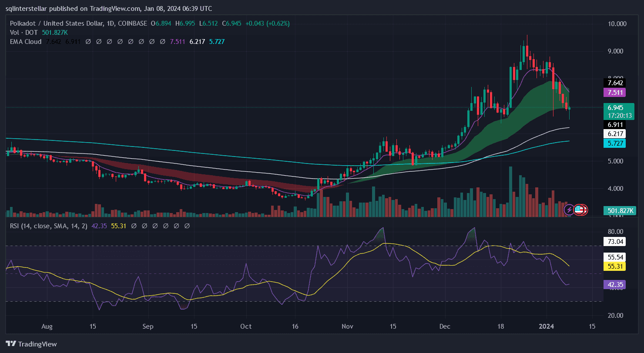Click the TradingView logo at bottom left
The width and height of the screenshot is (644, 353).
(x=31, y=344)
